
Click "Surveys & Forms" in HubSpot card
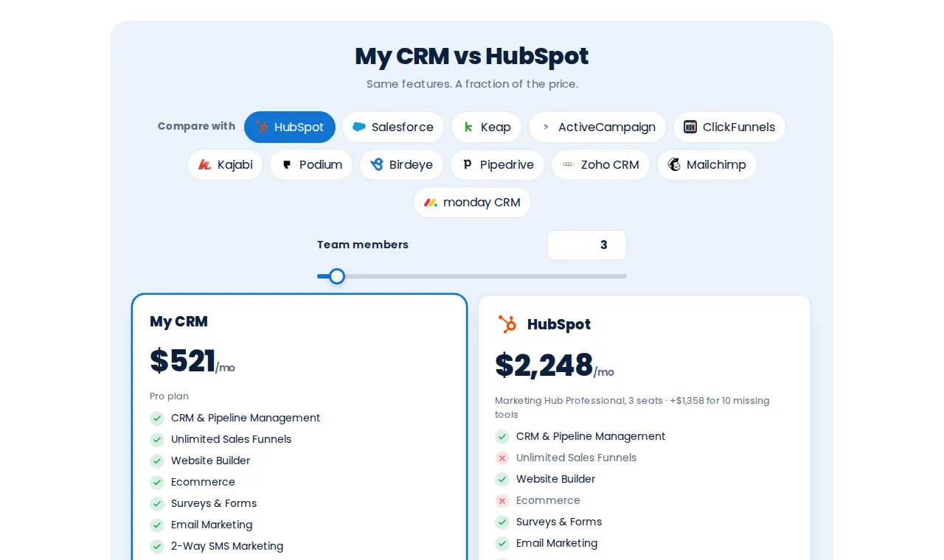coord(559,522)
